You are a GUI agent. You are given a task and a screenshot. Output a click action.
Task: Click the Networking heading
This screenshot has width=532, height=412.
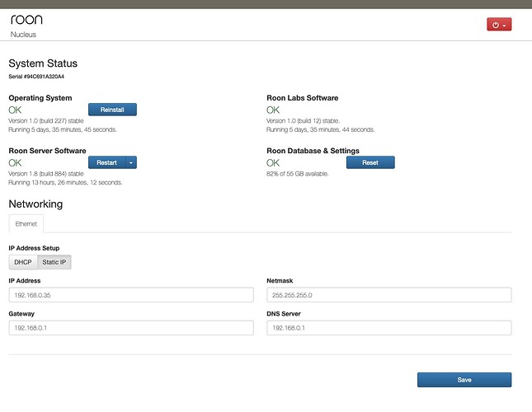tap(35, 204)
